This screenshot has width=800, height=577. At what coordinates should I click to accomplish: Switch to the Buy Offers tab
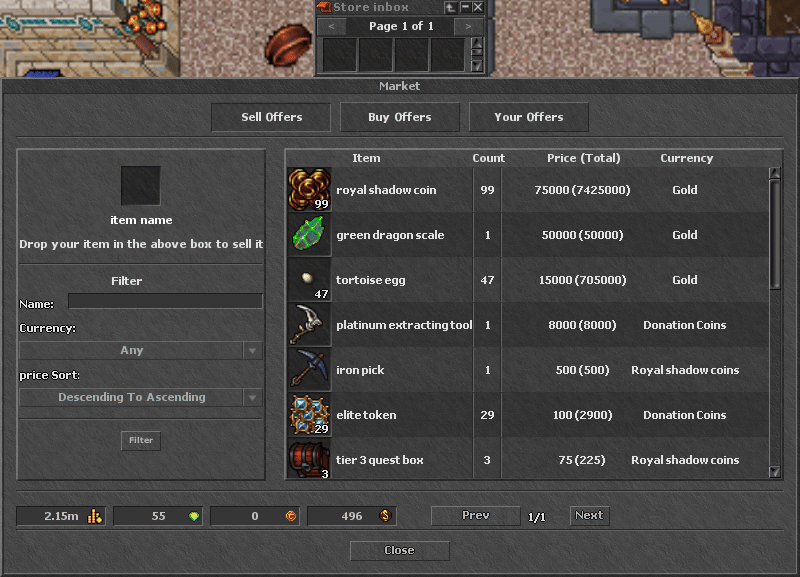pos(399,117)
